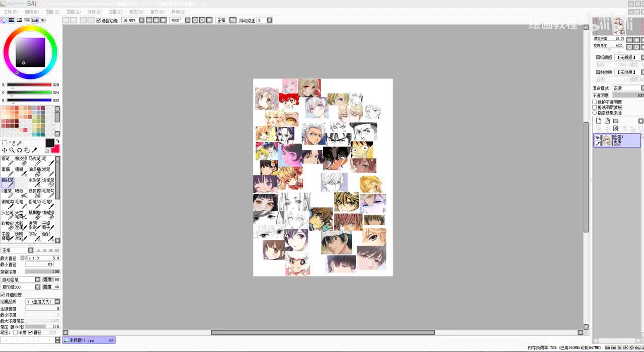Select the 马克笔 marker tool
Viewport: 644px width, 352px height.
click(34, 161)
